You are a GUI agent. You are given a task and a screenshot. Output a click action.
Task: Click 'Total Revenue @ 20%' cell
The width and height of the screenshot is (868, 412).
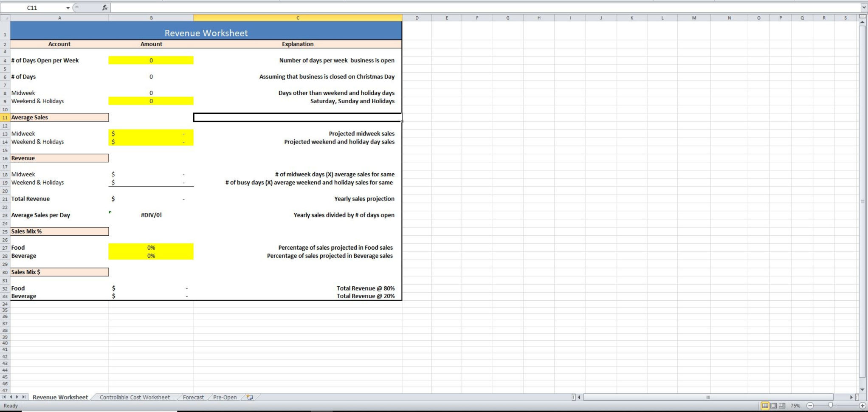click(298, 296)
